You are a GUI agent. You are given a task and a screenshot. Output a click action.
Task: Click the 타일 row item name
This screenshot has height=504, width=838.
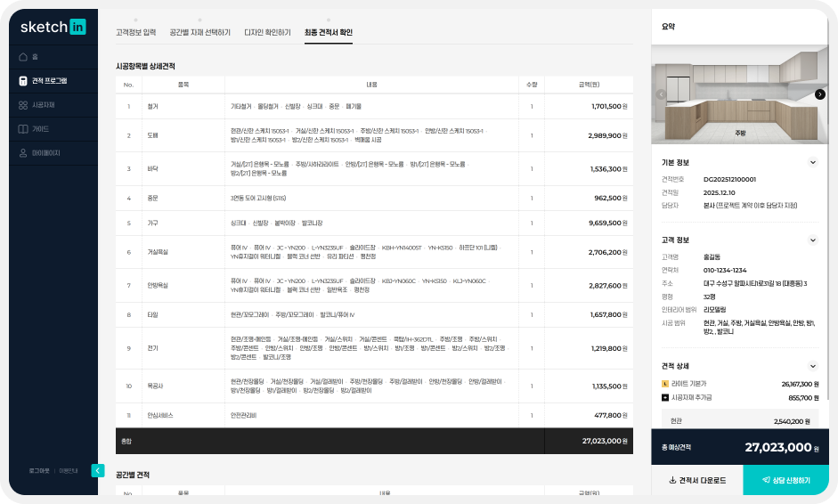153,315
